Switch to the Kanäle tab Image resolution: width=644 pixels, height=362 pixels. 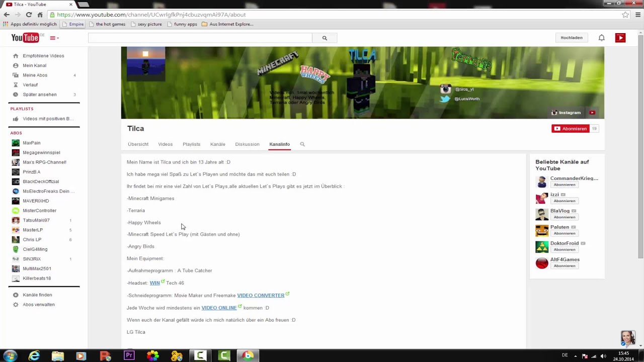(x=217, y=144)
